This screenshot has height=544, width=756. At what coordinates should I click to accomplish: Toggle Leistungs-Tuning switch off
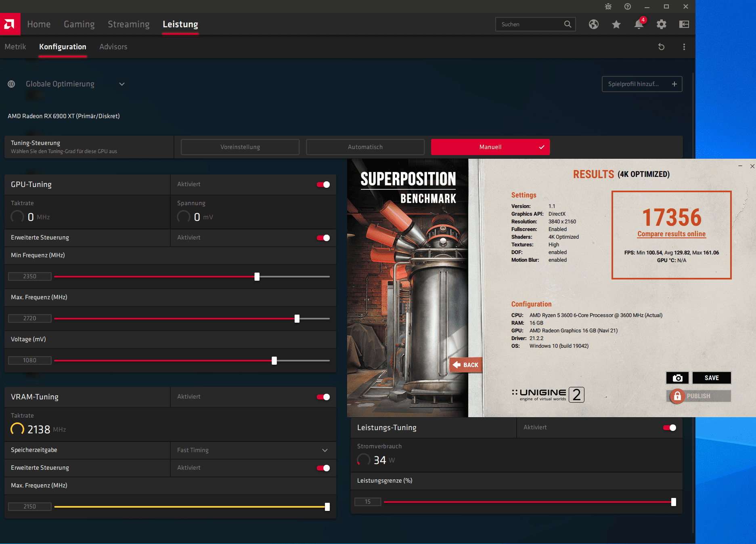pos(669,428)
